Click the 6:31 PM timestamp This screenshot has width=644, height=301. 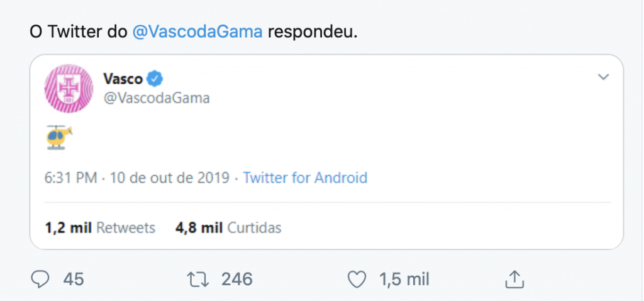(x=70, y=178)
